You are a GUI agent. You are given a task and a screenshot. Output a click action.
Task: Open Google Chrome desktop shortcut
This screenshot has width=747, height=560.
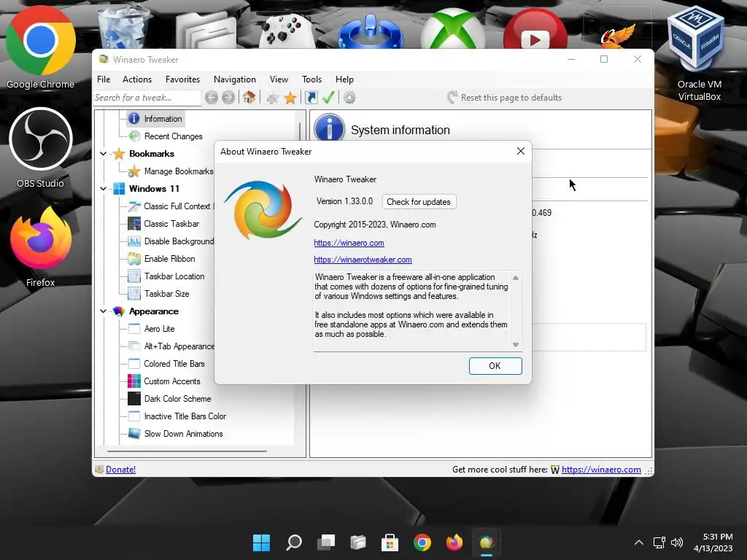[41, 47]
